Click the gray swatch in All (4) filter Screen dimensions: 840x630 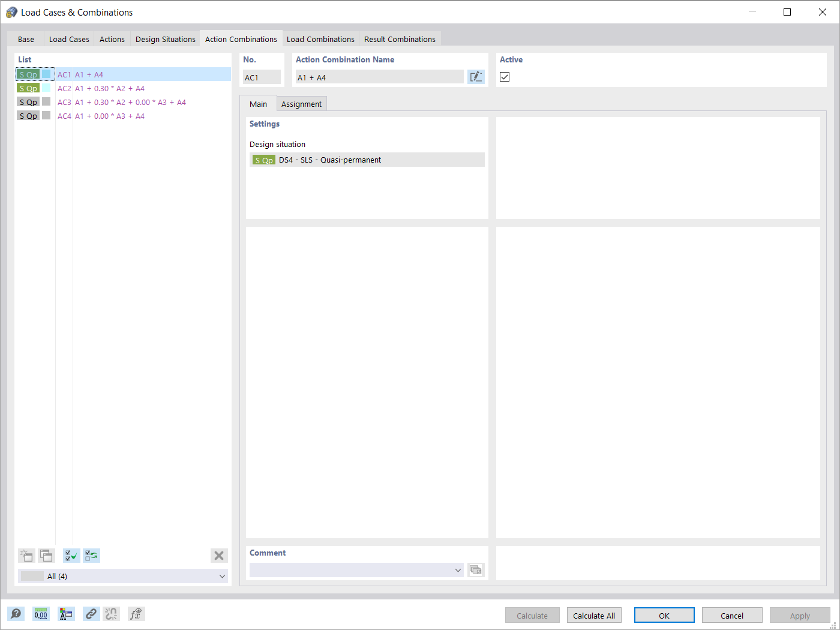click(x=32, y=576)
